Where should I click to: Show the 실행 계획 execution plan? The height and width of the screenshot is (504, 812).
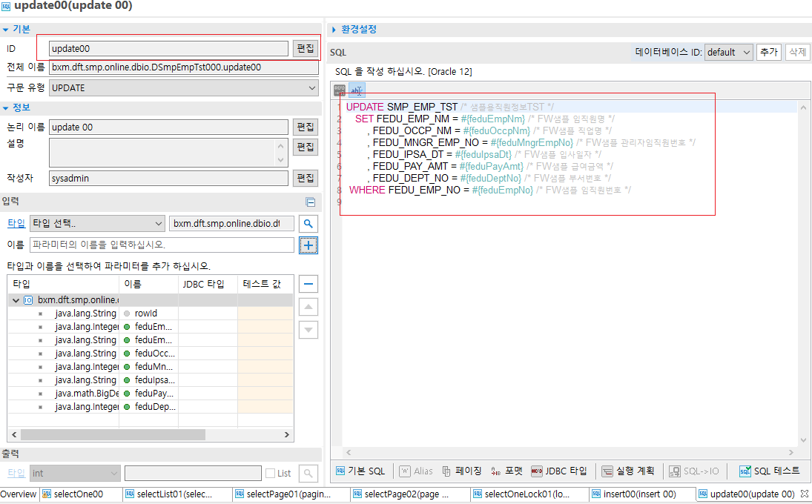tap(628, 471)
